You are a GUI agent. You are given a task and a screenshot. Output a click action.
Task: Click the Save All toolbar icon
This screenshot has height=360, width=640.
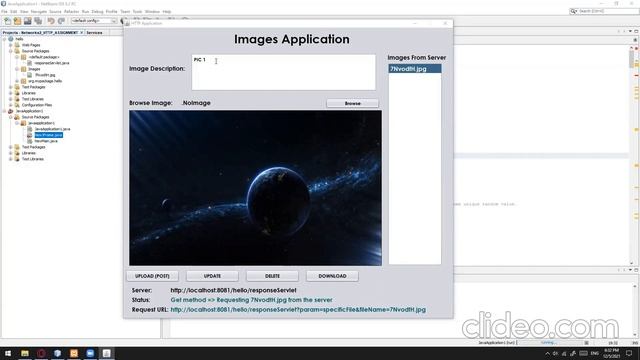(x=38, y=21)
